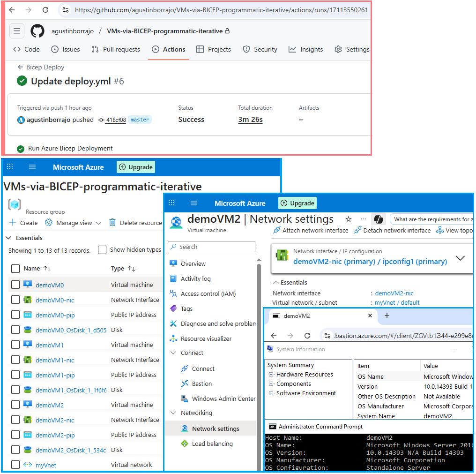Check the demoVM2-pip row checkbox
The width and height of the screenshot is (476, 474).
tap(15, 435)
